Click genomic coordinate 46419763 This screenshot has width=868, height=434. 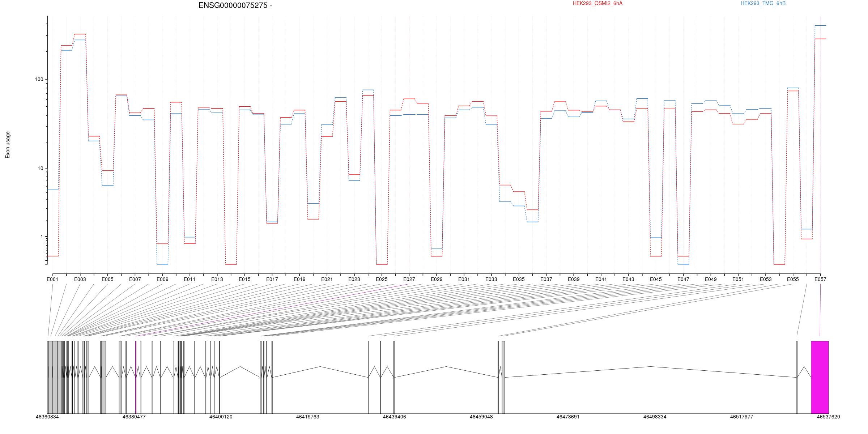pyautogui.click(x=308, y=417)
